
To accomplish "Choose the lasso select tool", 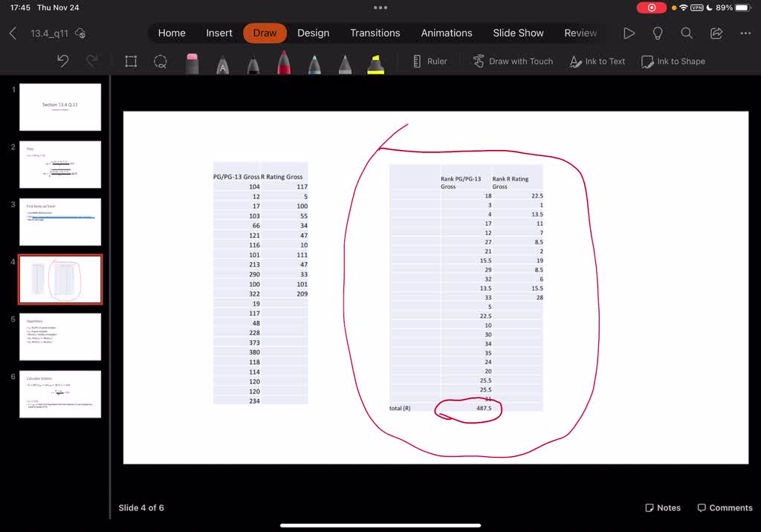I will (161, 62).
